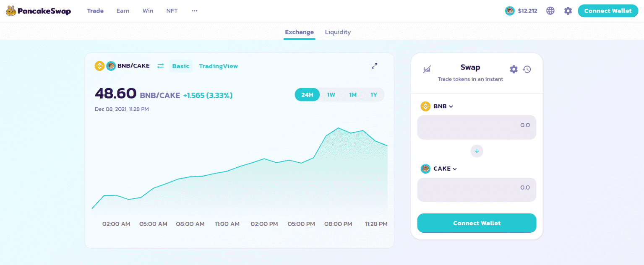Switch to the Basic chart view
The image size is (644, 265).
click(x=181, y=66)
